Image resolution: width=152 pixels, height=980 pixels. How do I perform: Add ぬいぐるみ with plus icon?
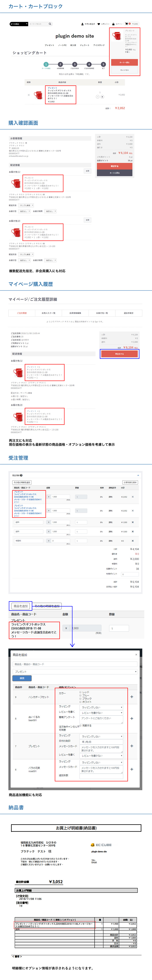point(132,718)
